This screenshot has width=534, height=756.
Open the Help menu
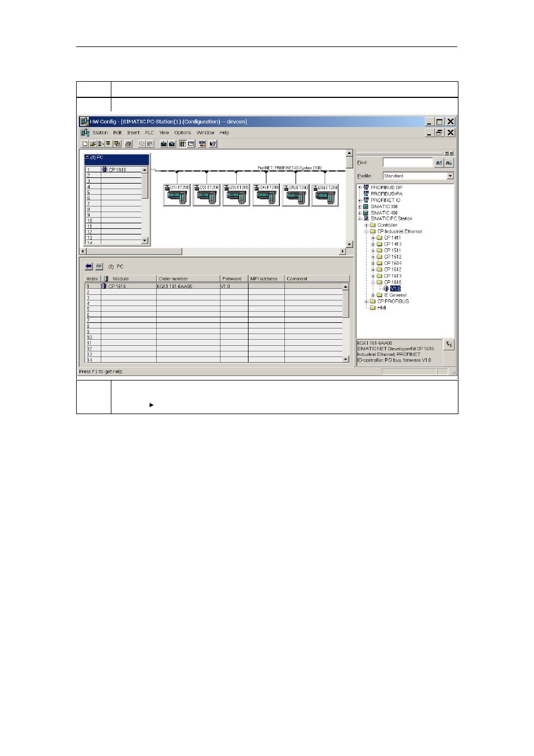pos(224,133)
